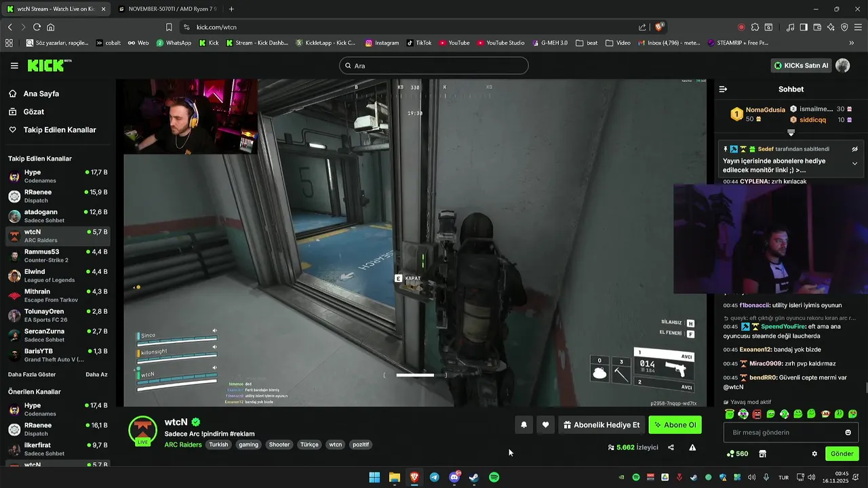Image resolution: width=868 pixels, height=488 pixels.
Task: Open SercanZurna channel
Action: [58, 335]
